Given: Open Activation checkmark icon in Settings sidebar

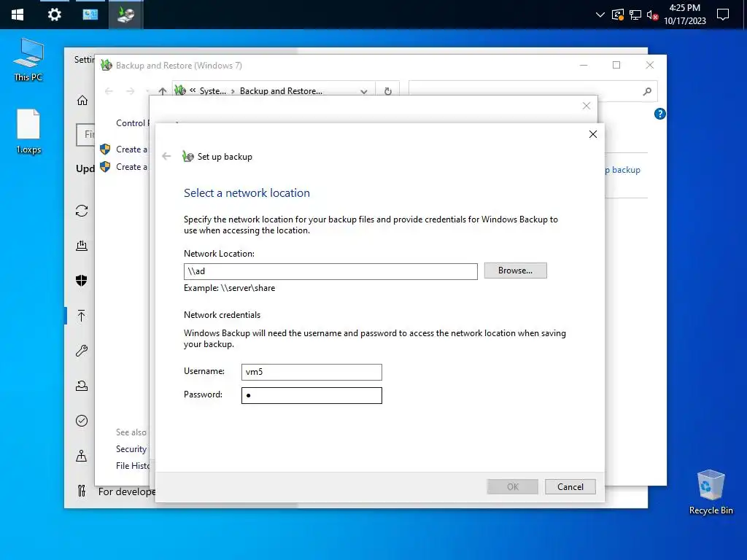Looking at the screenshot, I should [82, 421].
